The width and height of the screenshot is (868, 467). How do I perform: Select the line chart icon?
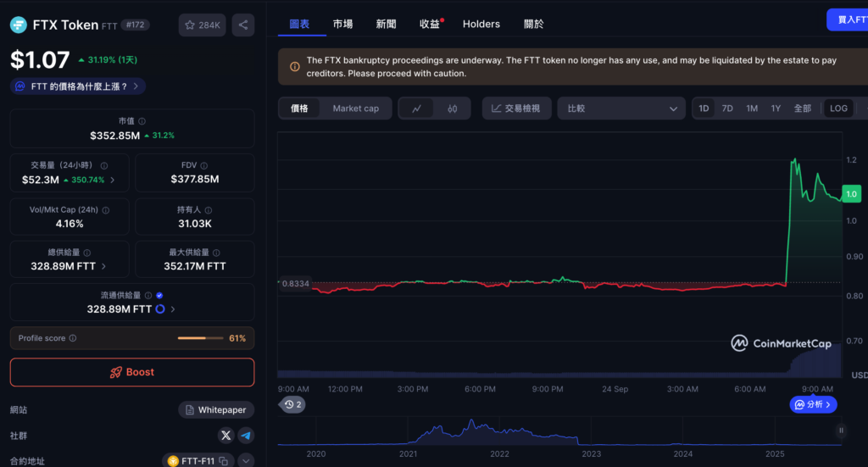pos(416,108)
